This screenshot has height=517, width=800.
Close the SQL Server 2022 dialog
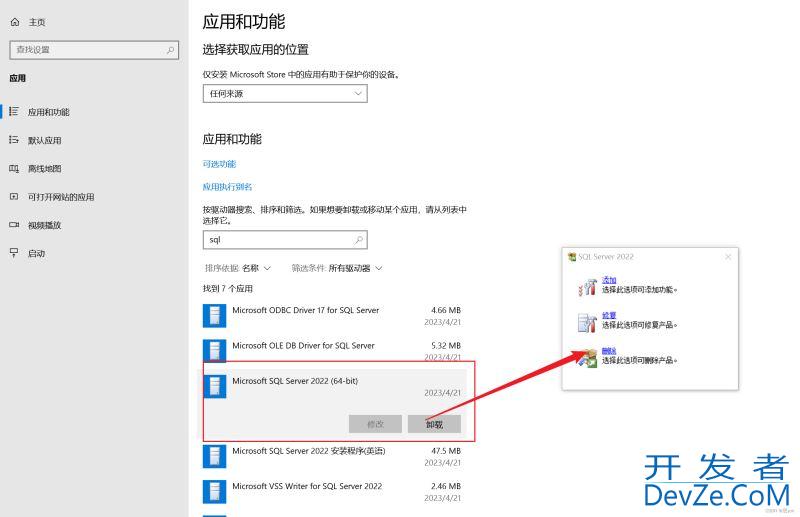[728, 257]
